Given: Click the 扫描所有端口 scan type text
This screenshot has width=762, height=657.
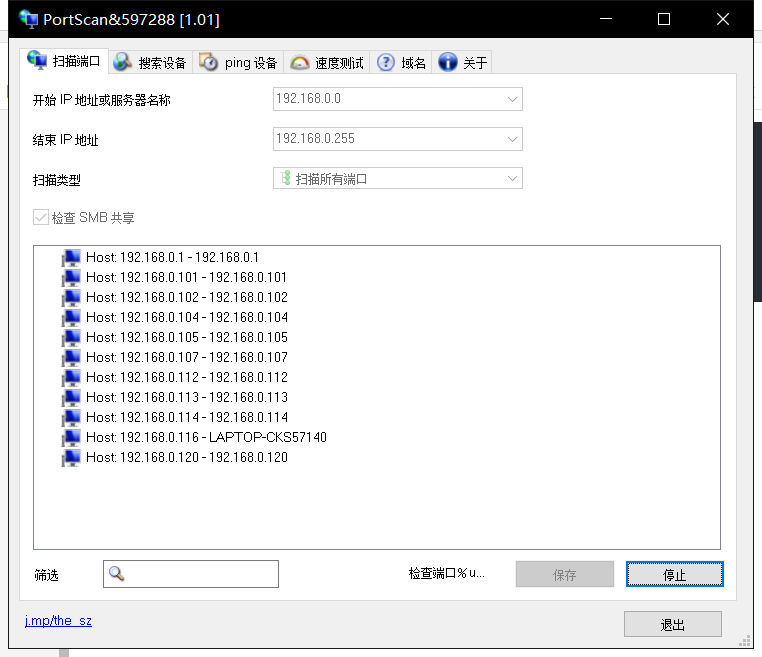Looking at the screenshot, I should pos(331,179).
